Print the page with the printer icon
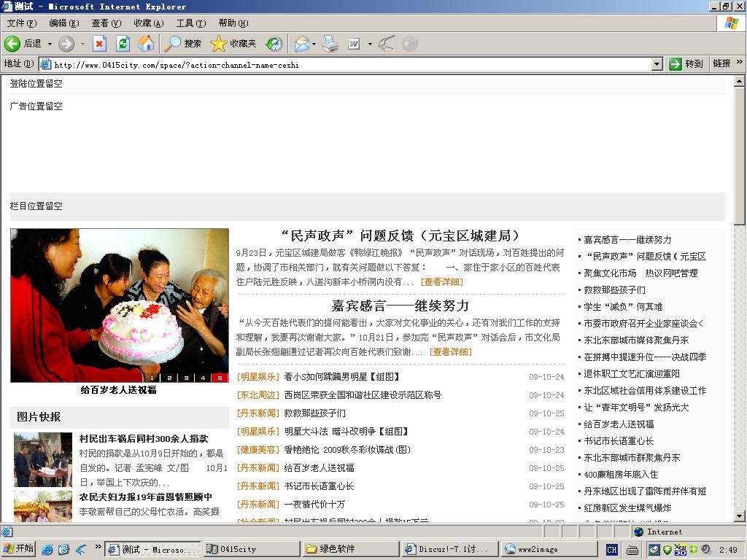The image size is (747, 560). 330,44
